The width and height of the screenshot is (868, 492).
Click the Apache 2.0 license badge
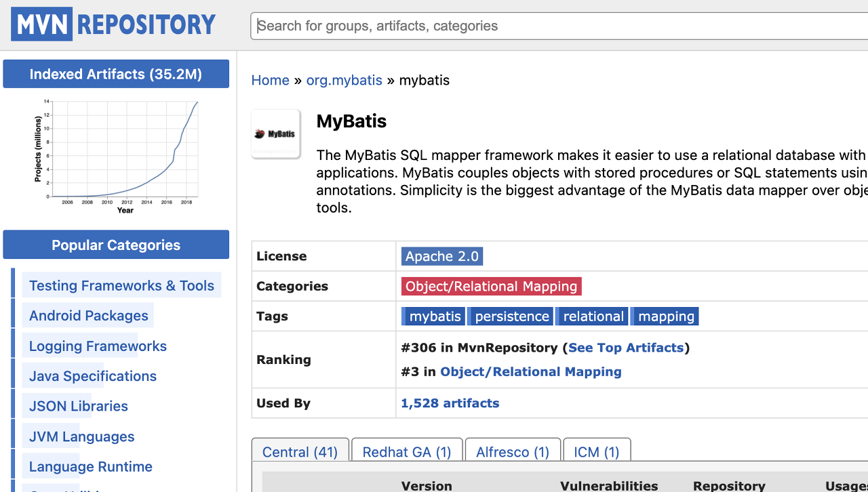point(442,256)
